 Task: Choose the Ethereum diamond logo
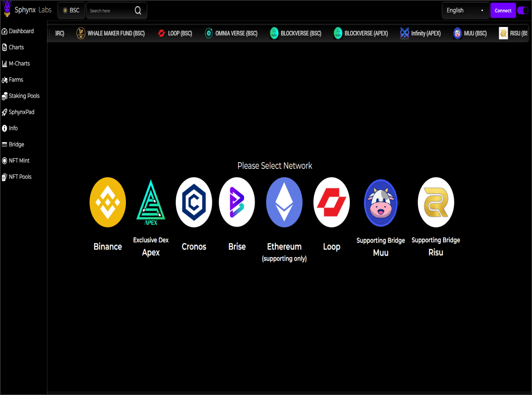(284, 202)
